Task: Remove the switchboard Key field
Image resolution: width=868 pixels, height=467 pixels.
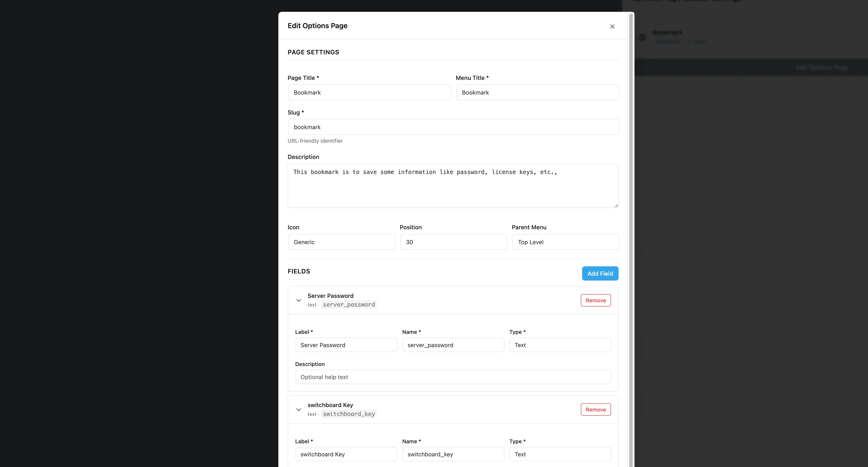Action: [595, 410]
